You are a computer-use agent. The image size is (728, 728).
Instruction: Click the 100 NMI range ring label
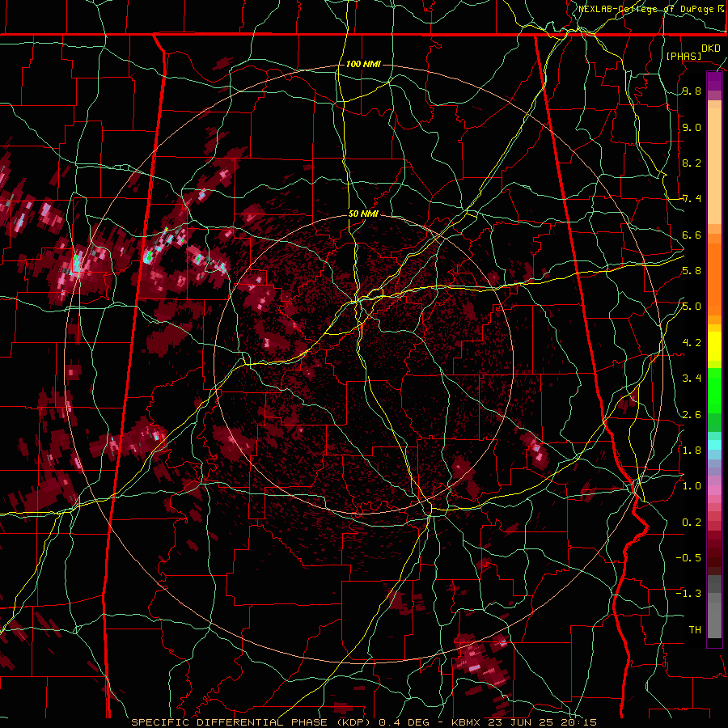coord(363,64)
